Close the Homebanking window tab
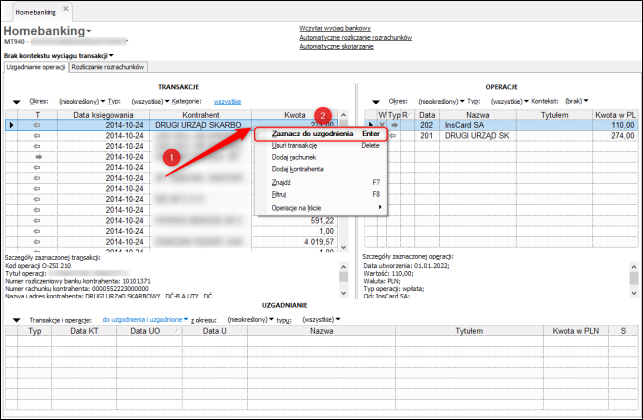This screenshot has height=420, width=643. [x=66, y=8]
